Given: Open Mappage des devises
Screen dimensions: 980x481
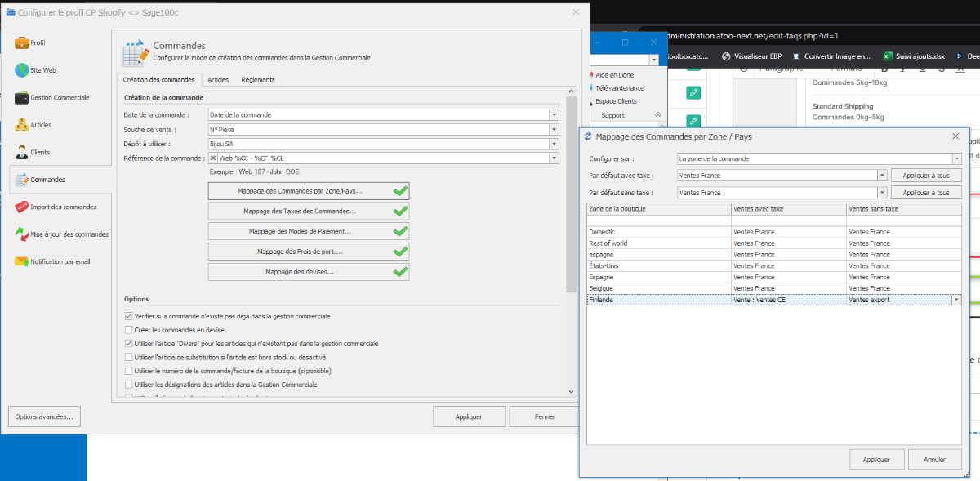Looking at the screenshot, I should 309,272.
